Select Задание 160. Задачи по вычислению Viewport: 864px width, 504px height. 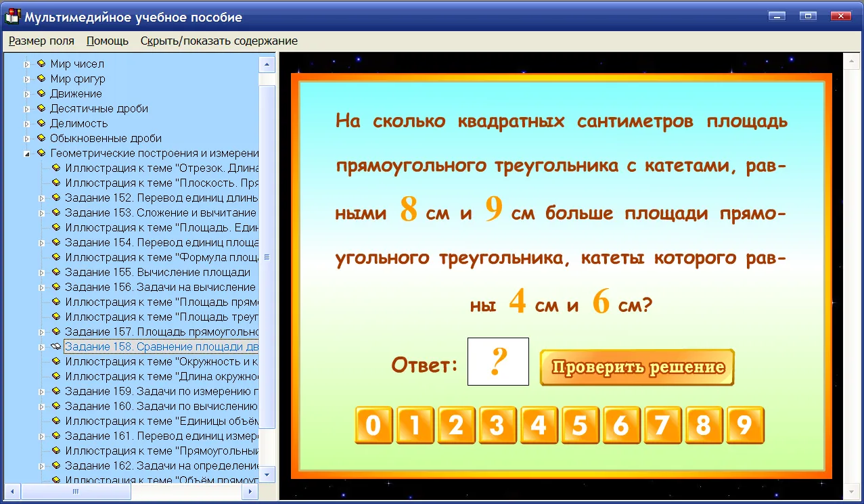click(161, 406)
